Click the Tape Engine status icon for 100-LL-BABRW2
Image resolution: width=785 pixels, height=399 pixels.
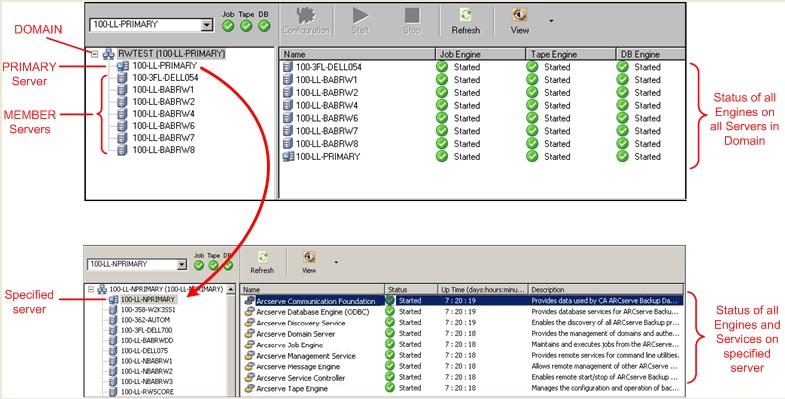(532, 92)
